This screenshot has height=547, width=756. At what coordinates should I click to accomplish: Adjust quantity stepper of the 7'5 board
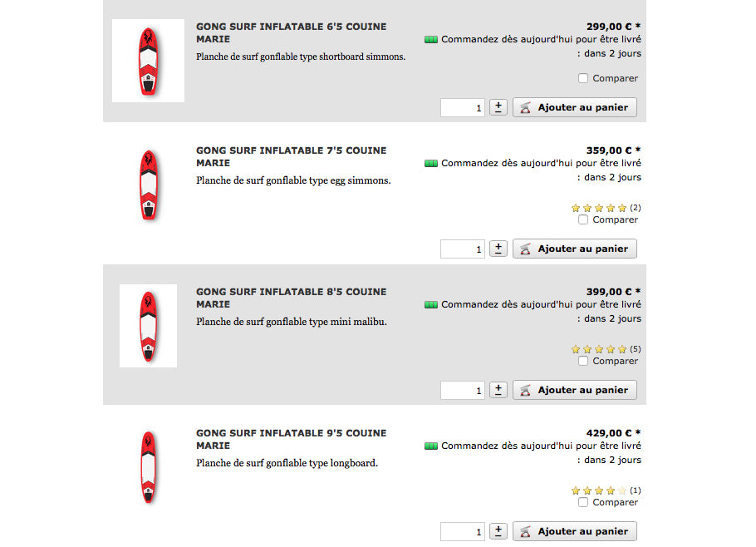point(498,249)
